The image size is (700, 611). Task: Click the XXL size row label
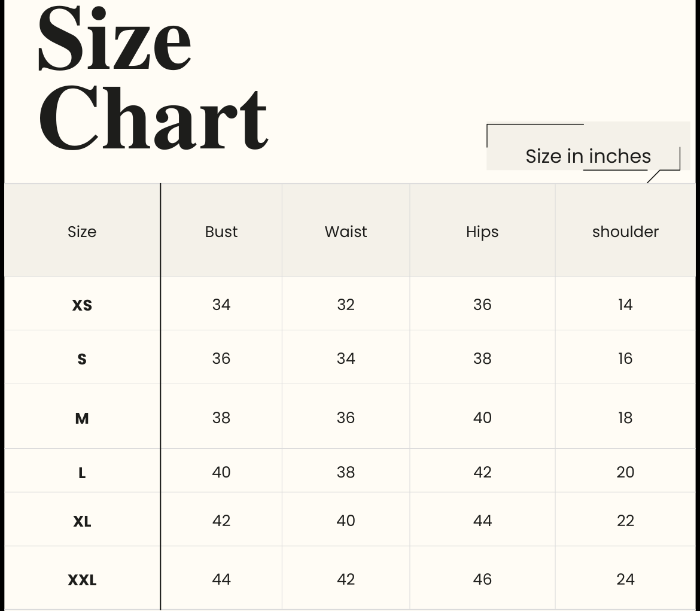click(82, 580)
